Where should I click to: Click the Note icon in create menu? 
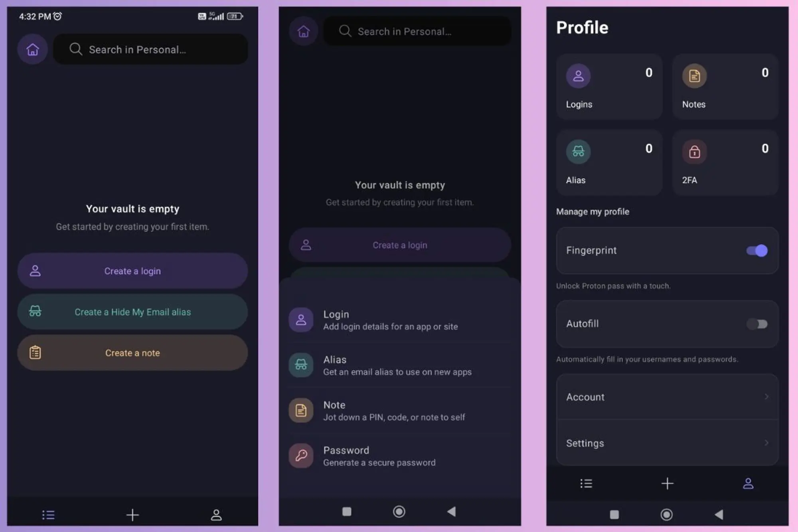point(301,410)
